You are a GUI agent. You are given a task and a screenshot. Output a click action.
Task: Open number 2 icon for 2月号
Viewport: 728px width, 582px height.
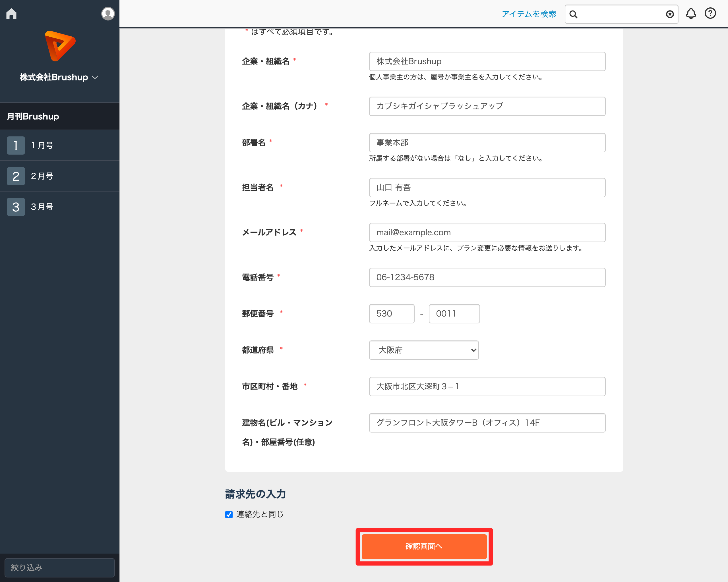click(x=16, y=176)
